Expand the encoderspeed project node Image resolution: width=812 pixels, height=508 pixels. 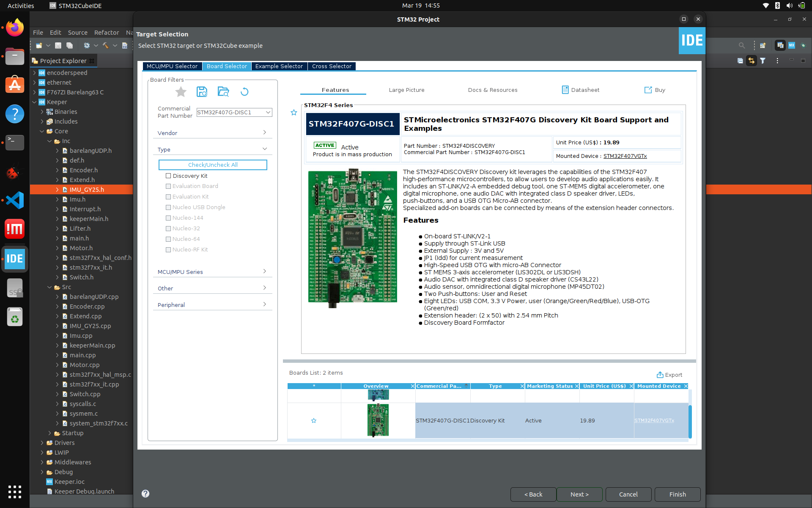pyautogui.click(x=34, y=73)
